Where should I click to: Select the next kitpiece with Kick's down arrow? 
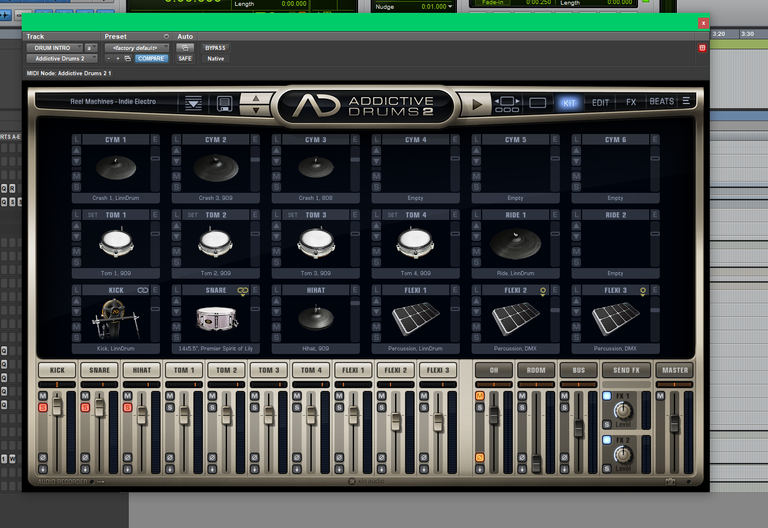coord(76,312)
